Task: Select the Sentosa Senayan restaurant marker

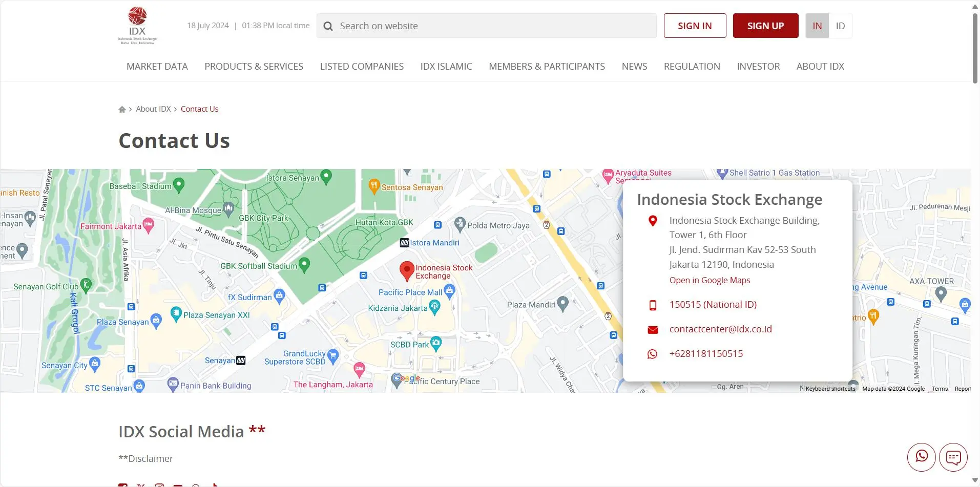Action: pyautogui.click(x=374, y=186)
